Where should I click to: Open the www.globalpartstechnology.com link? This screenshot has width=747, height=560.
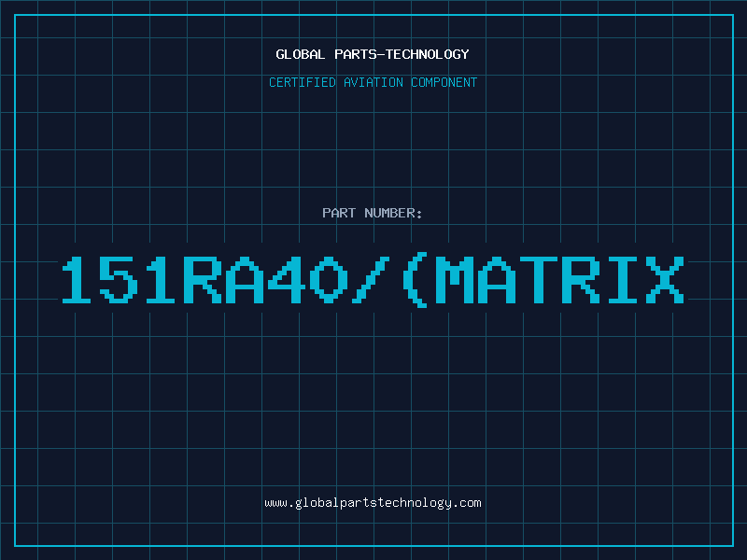[x=373, y=503]
